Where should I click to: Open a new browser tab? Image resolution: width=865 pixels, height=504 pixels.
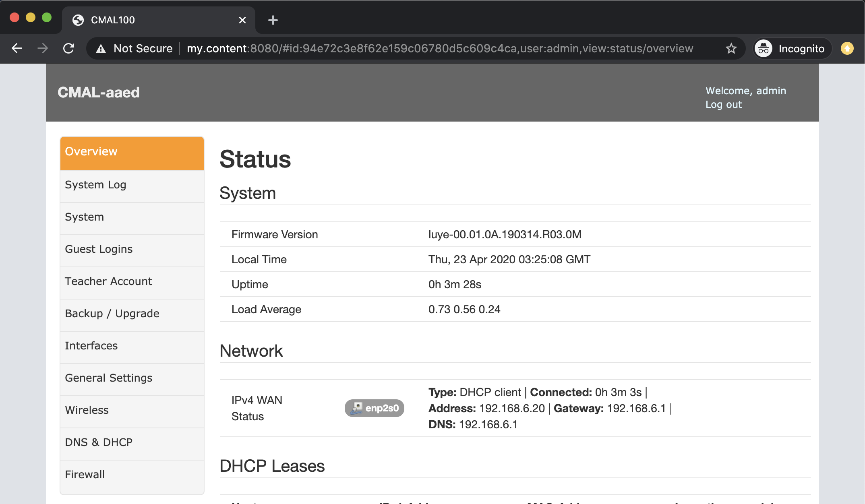click(x=273, y=20)
